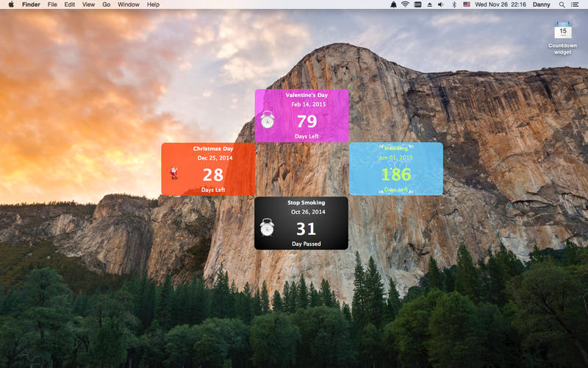
Task: Open the Danny user account menu
Action: click(x=541, y=4)
